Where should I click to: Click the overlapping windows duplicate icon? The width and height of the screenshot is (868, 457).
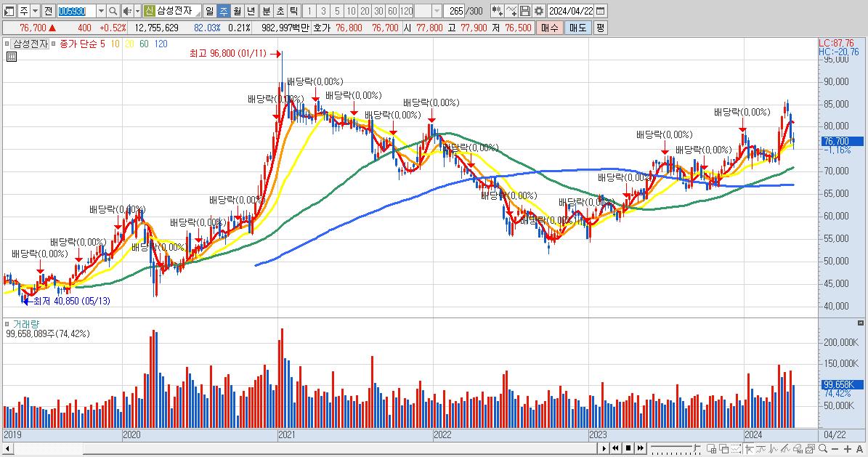click(x=723, y=448)
